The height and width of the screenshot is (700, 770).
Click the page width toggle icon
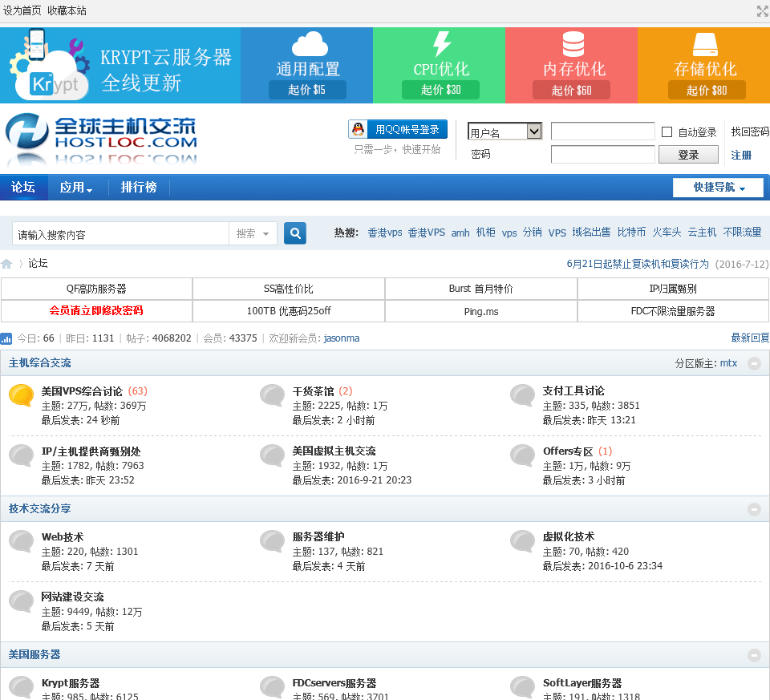[x=762, y=10]
